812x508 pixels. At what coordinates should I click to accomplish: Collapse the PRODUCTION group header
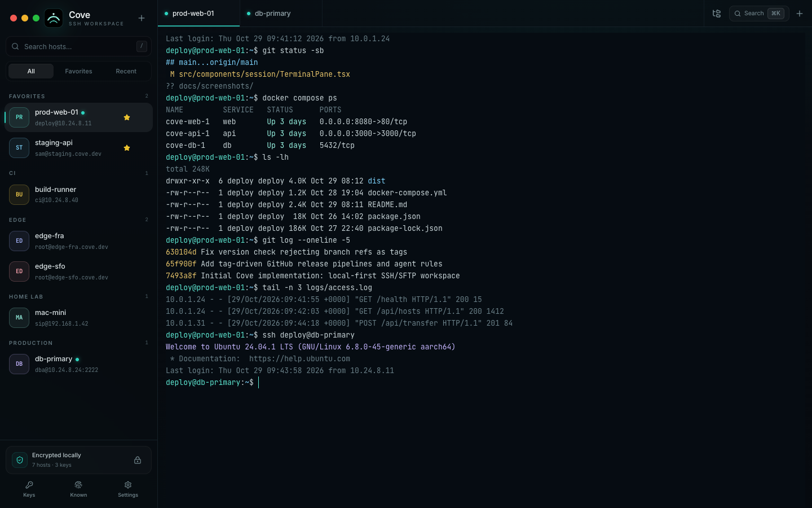78,343
